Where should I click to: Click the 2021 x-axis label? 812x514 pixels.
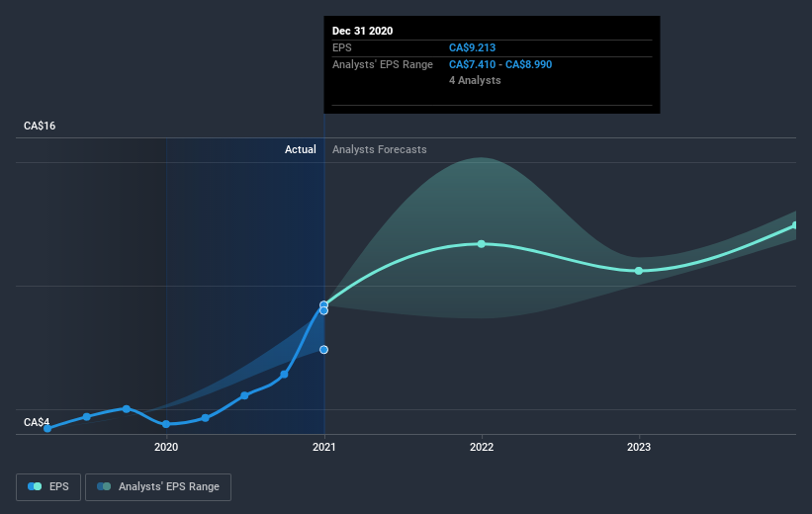(x=323, y=447)
